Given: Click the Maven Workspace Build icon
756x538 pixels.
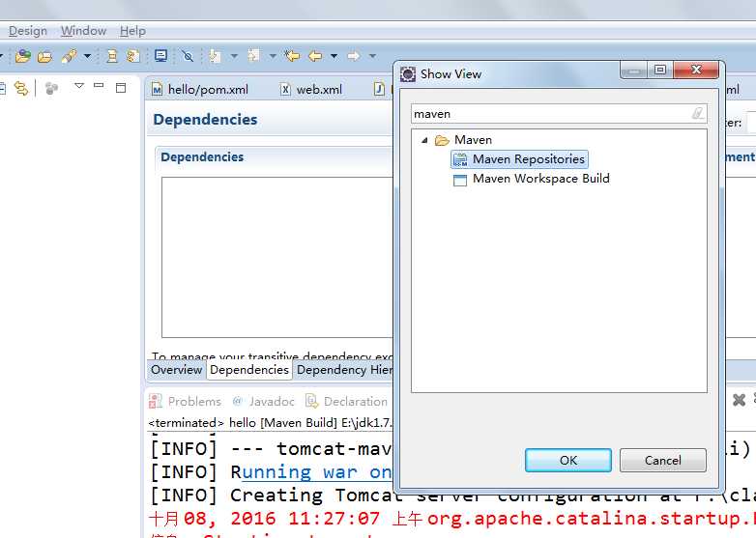Looking at the screenshot, I should coord(460,180).
